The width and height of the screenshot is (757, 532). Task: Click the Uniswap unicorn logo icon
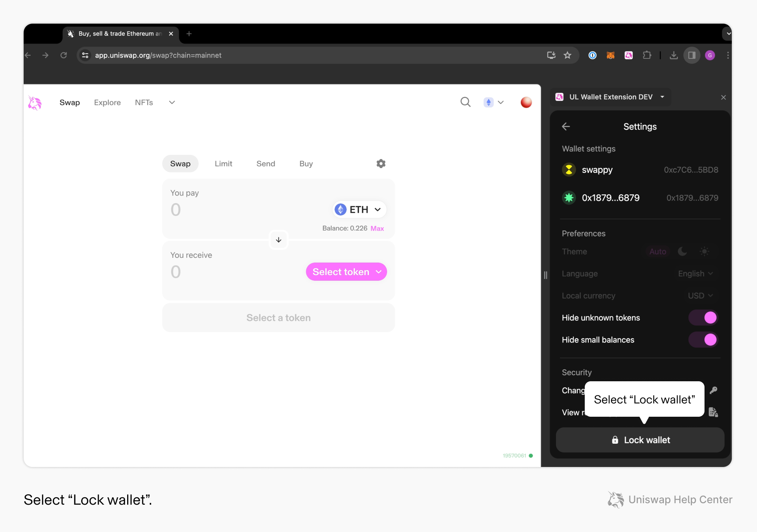coord(36,102)
